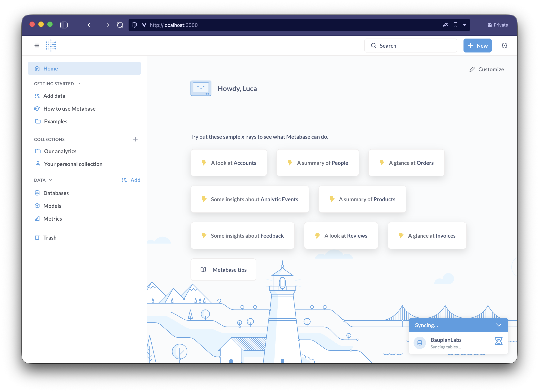Viewport: 539px width, 392px height.
Task: Collapse the Syncing panel chevron
Action: tap(499, 325)
